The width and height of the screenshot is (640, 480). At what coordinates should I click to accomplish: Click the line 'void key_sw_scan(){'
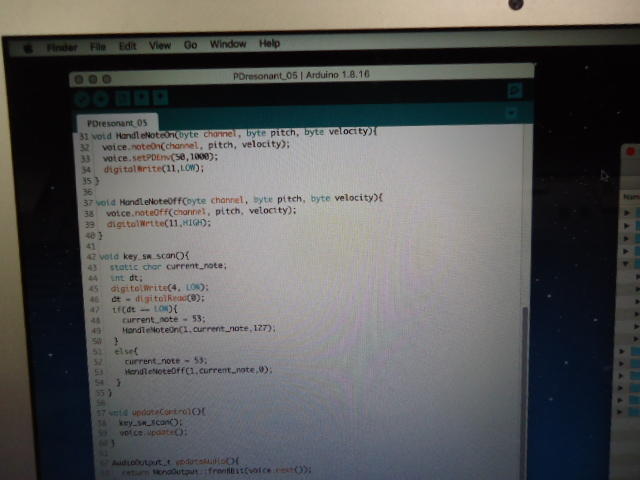point(144,256)
